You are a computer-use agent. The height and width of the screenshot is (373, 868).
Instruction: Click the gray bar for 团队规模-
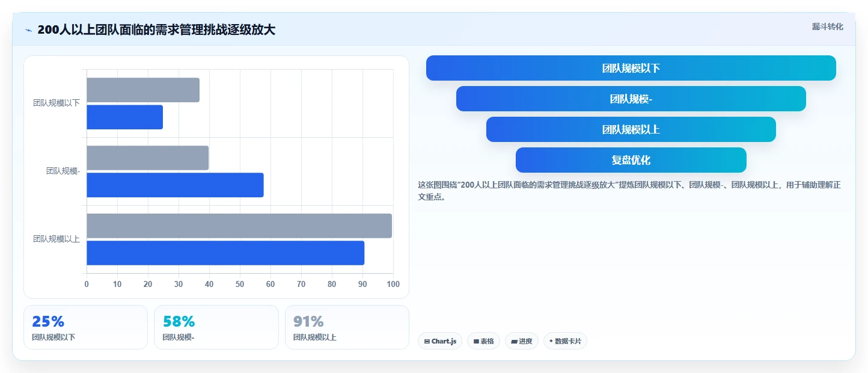[x=148, y=158]
